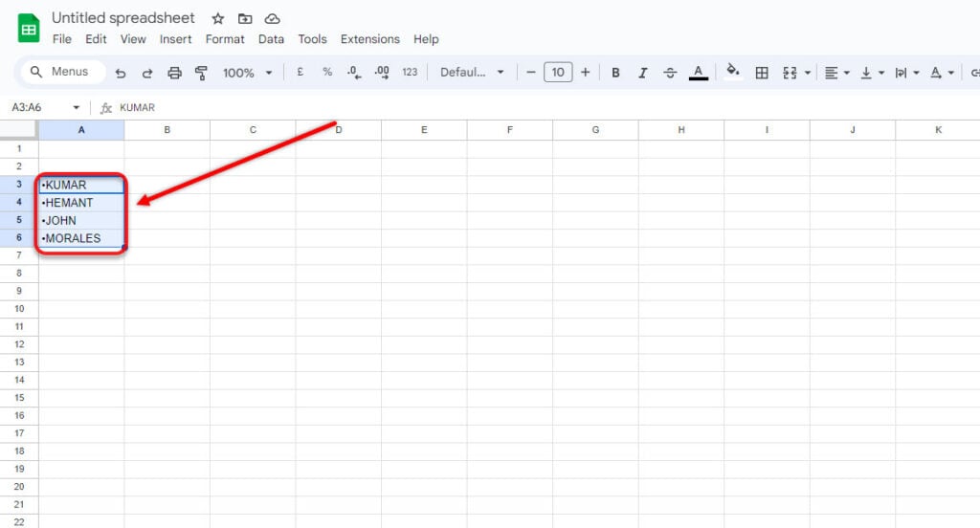980x528 pixels.
Task: Print the spreadsheet
Action: click(x=174, y=73)
